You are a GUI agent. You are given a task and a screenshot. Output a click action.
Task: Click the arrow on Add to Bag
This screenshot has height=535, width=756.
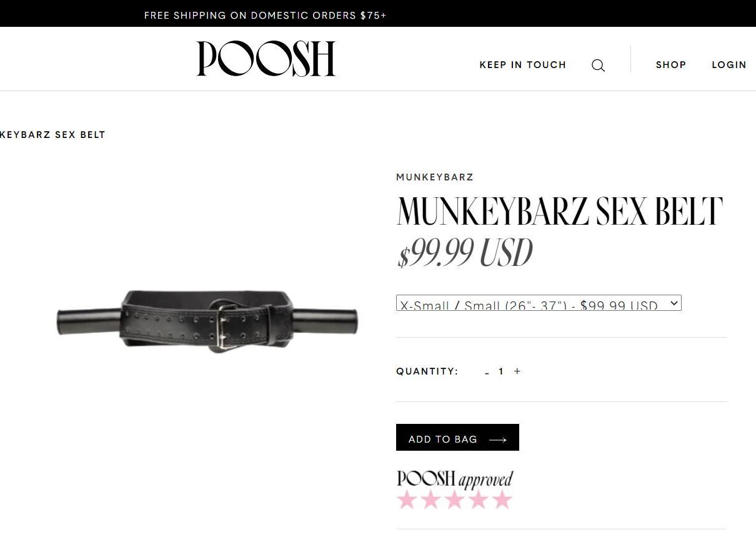coord(498,440)
